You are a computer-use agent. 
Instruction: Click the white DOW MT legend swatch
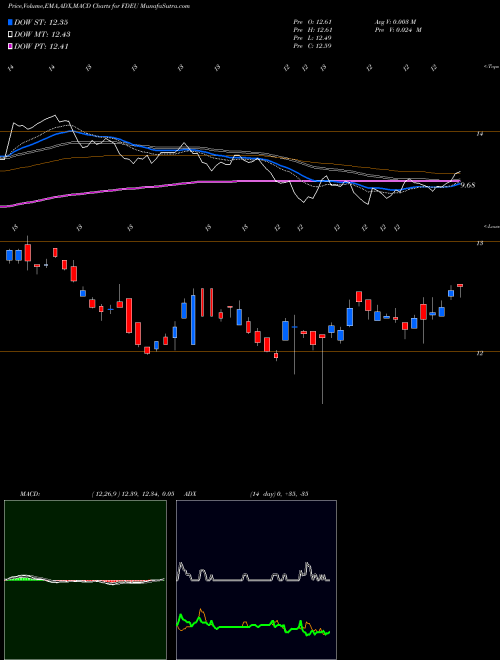click(10, 35)
